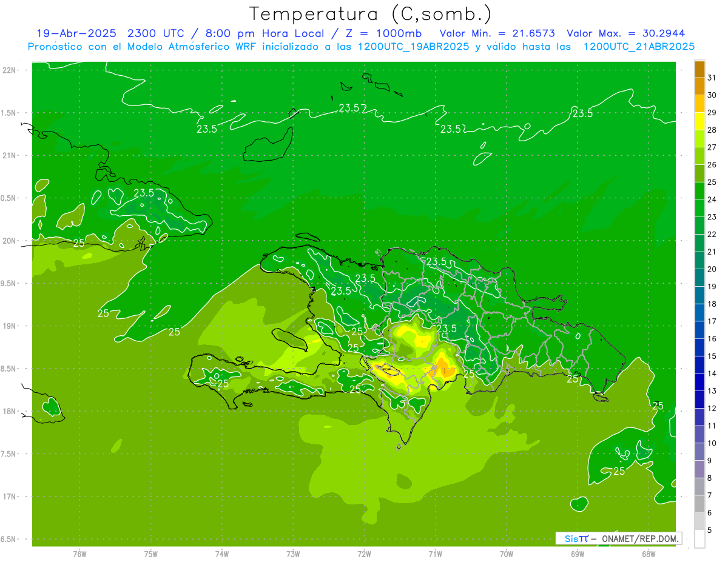Click the '31' label on the color scale
The image size is (728, 562).
(712, 78)
